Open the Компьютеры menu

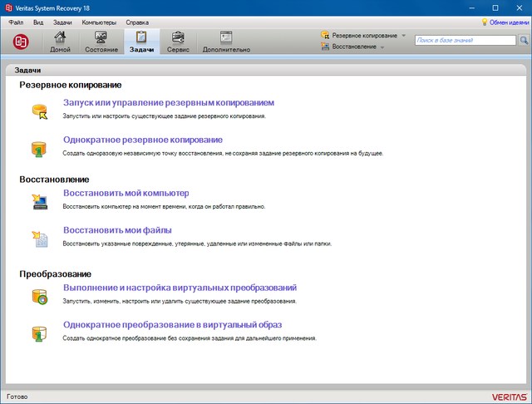coord(99,22)
